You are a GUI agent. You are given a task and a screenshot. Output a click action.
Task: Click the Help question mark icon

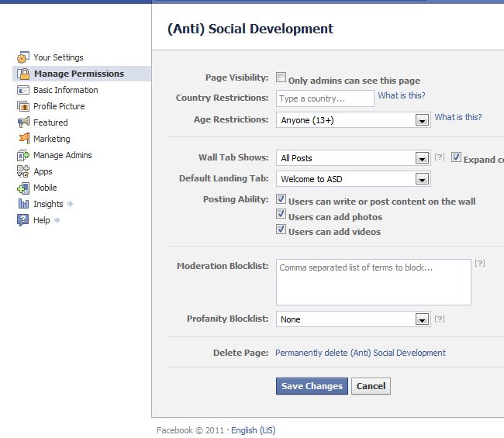pos(22,220)
